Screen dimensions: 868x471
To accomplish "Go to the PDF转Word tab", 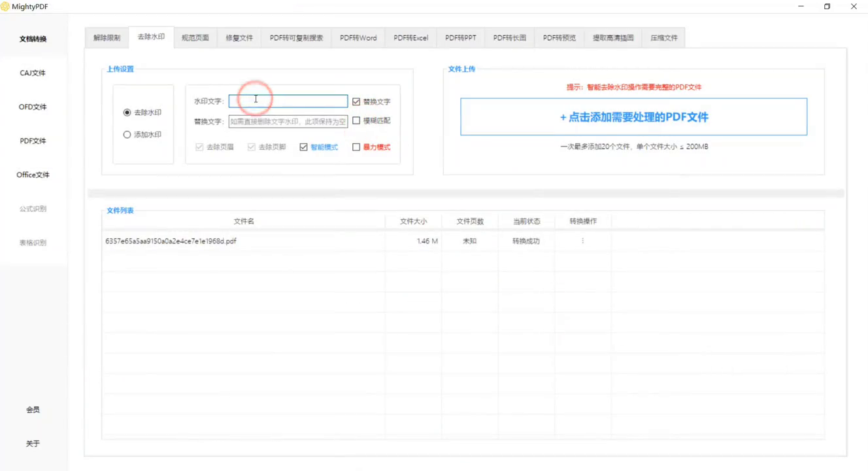I will [358, 38].
